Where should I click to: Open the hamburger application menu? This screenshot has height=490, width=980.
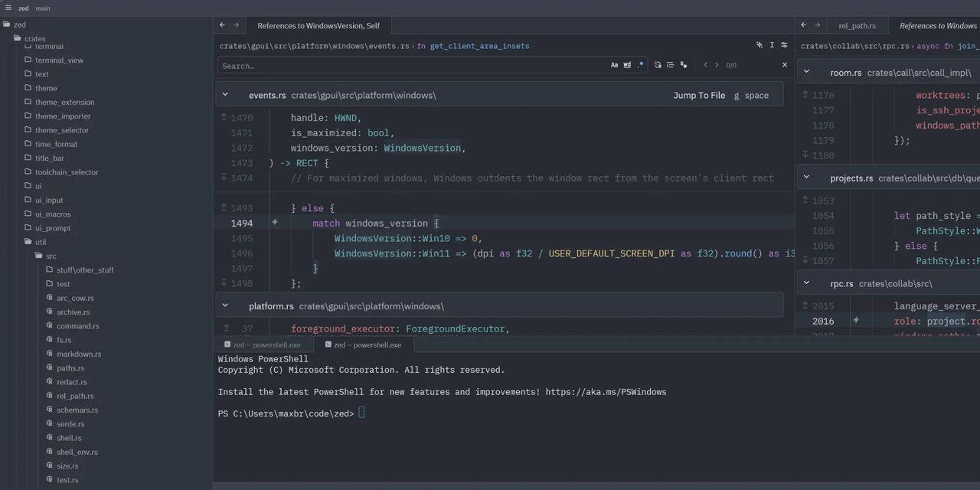click(8, 8)
